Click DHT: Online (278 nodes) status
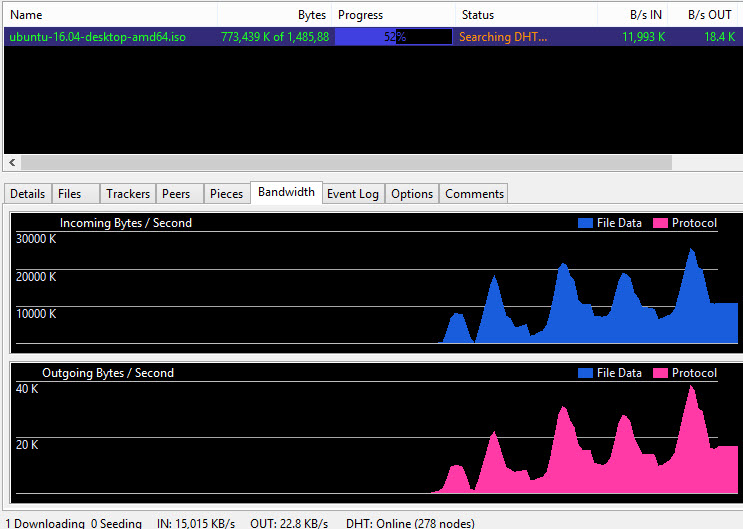 410,523
